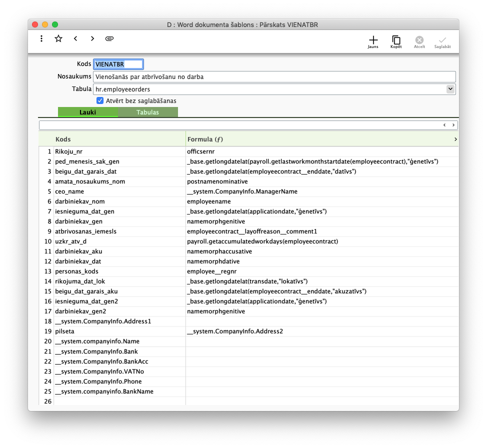
Task: Open the three-dot more options menu
Action: [41, 38]
